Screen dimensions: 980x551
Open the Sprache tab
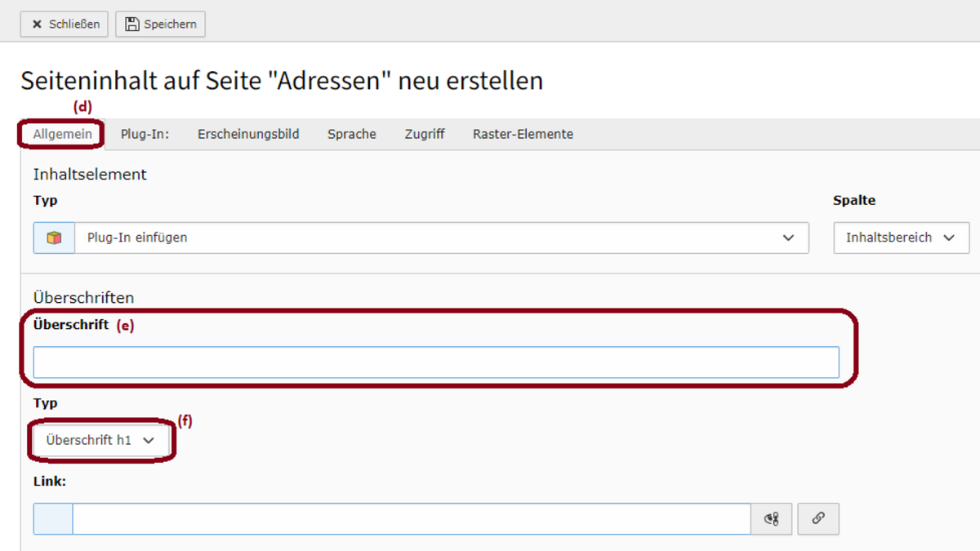pyautogui.click(x=352, y=134)
